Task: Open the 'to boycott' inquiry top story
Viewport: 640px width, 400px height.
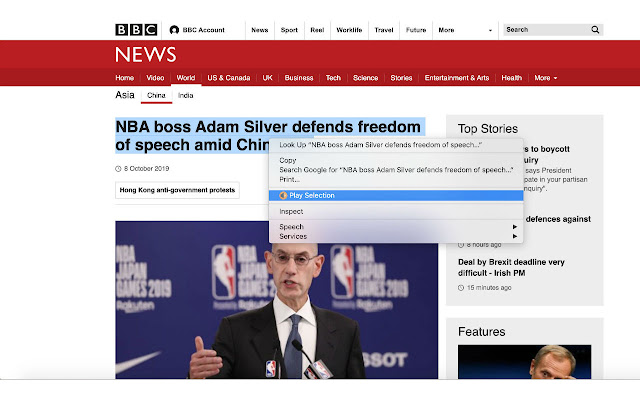Action: click(x=547, y=154)
